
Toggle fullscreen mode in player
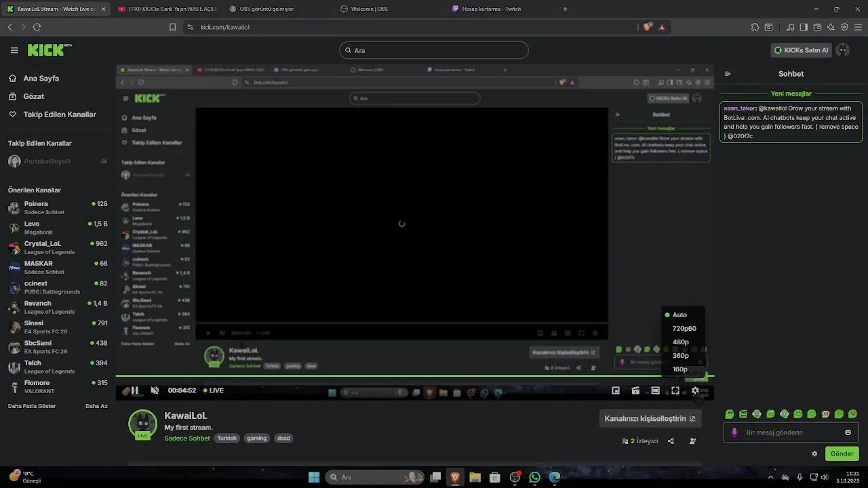[x=675, y=390]
